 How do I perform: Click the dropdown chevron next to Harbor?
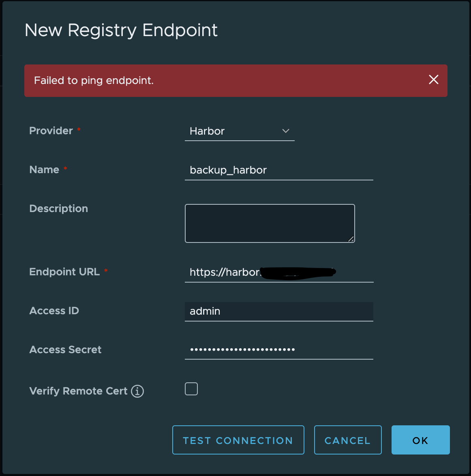pyautogui.click(x=286, y=131)
